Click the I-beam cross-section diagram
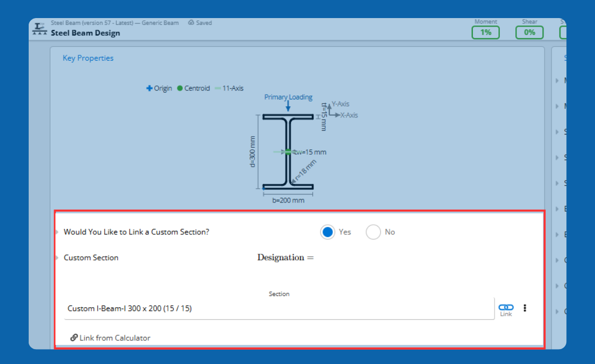 (x=288, y=152)
